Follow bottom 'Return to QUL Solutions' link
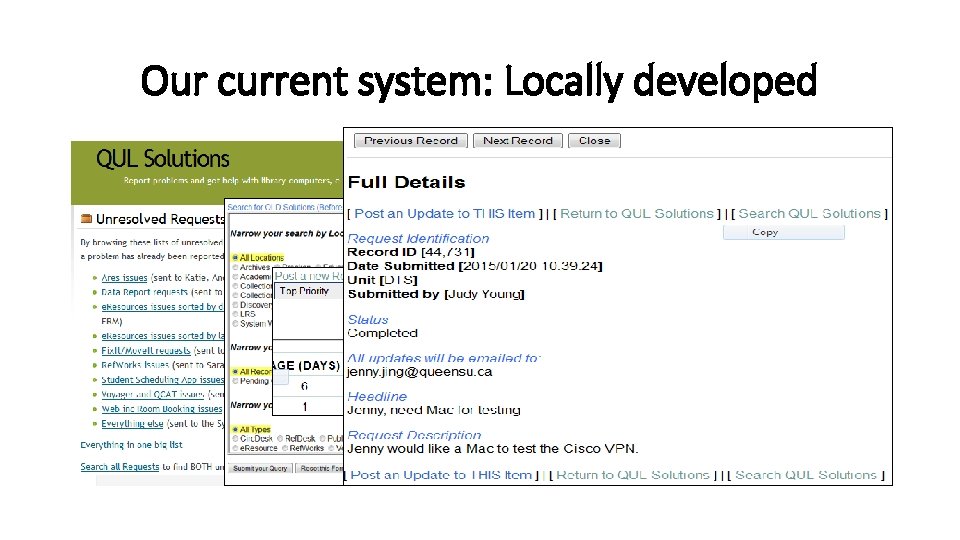 (633, 475)
